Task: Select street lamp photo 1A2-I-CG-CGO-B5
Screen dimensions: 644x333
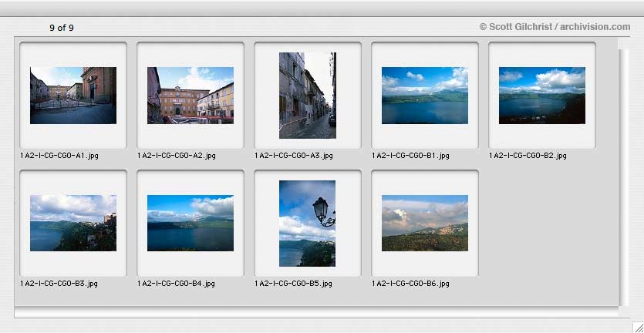Action: [x=307, y=224]
